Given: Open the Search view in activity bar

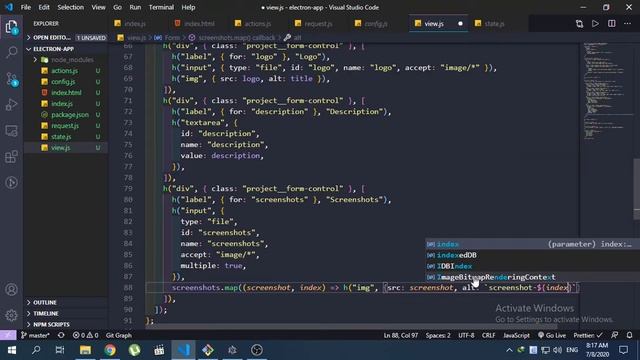Looking at the screenshot, I should pyautogui.click(x=11, y=52).
